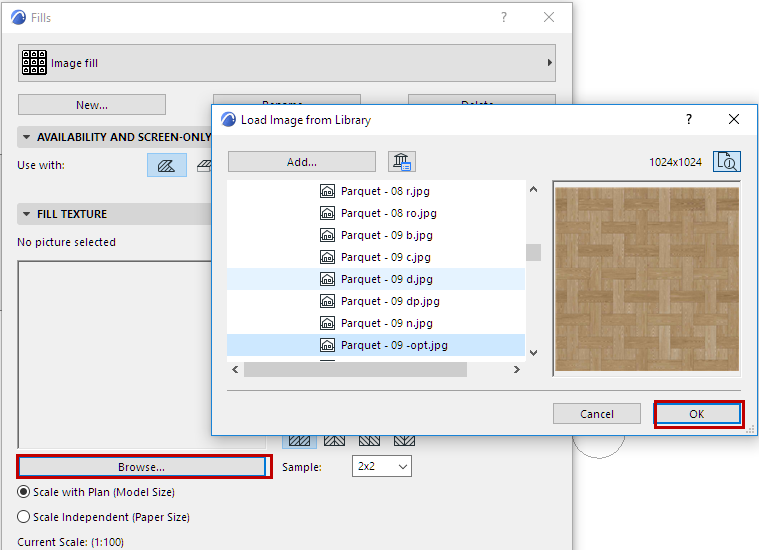
Task: Click the Current Scale: (1:100) text
Action: tap(71, 542)
